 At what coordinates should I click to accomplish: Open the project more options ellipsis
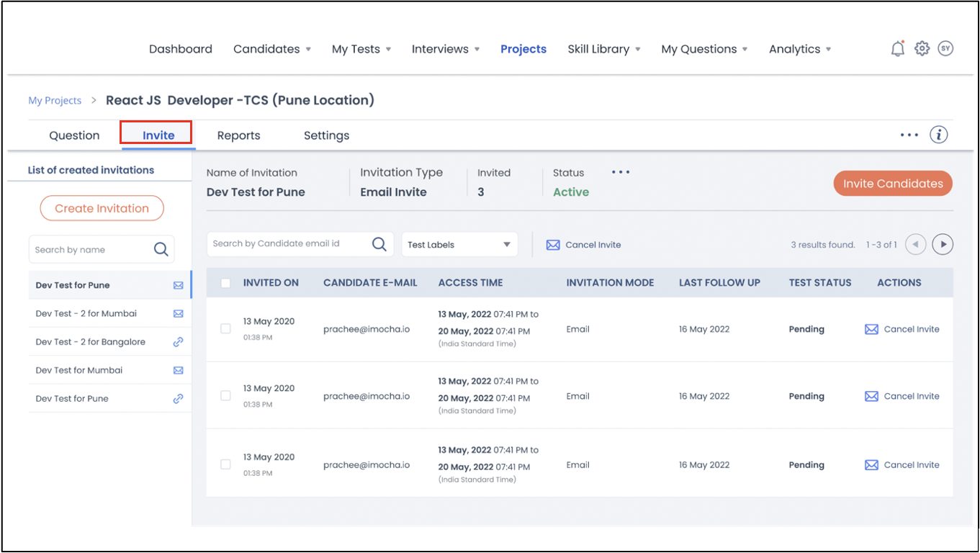click(x=909, y=135)
